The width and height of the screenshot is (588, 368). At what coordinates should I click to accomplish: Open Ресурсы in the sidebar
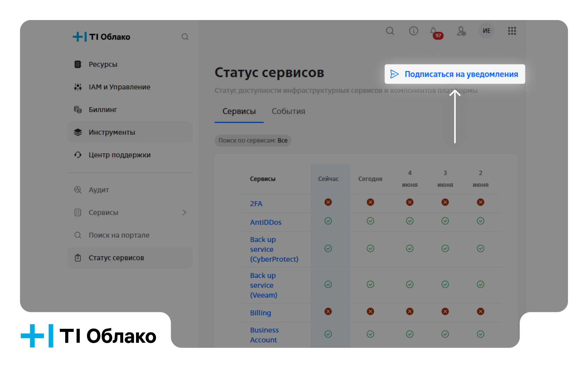tap(130, 64)
